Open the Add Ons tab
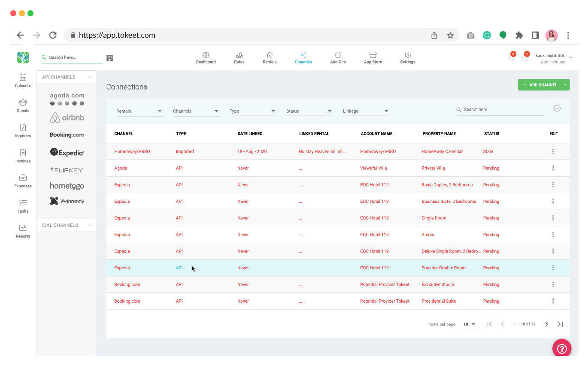 (338, 58)
